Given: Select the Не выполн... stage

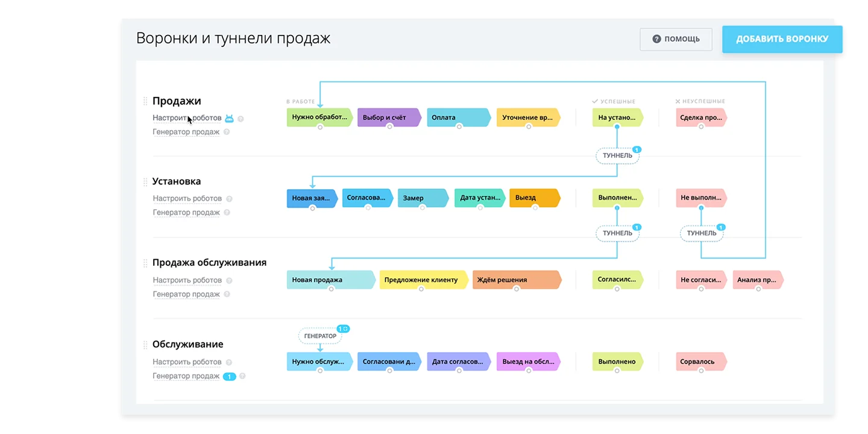Looking at the screenshot, I should coord(701,198).
